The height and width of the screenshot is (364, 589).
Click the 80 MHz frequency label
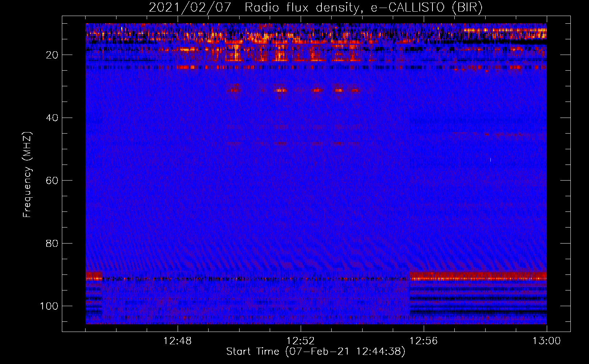tap(52, 243)
